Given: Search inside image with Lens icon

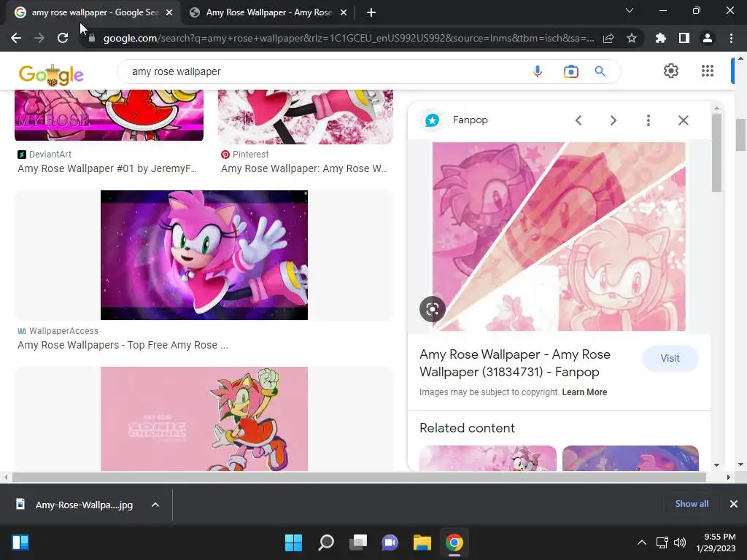Looking at the screenshot, I should (432, 309).
